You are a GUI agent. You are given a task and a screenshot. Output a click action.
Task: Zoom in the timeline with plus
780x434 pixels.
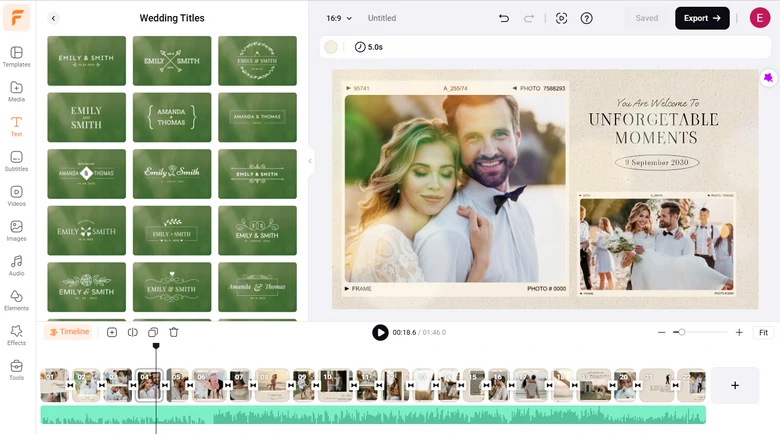(x=739, y=332)
